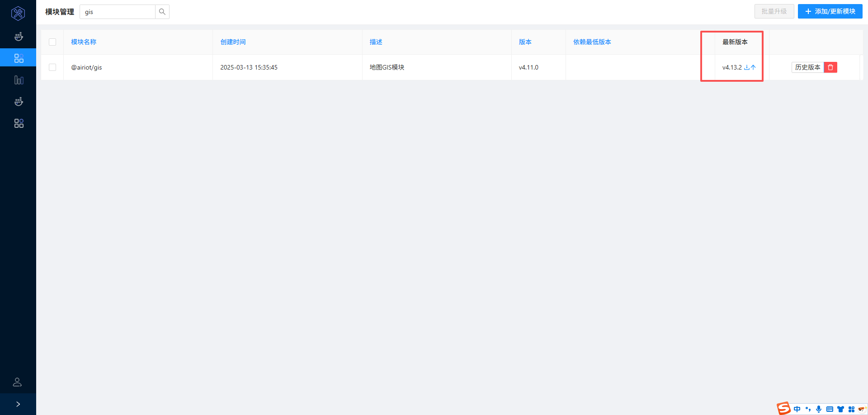
Task: Open the four-square toolbox icon in the IME bar
Action: [851, 409]
